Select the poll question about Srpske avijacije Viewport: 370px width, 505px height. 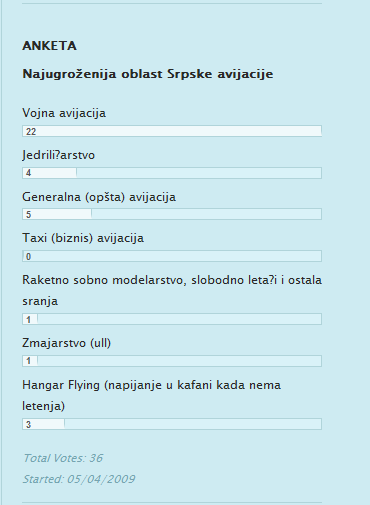click(x=148, y=74)
